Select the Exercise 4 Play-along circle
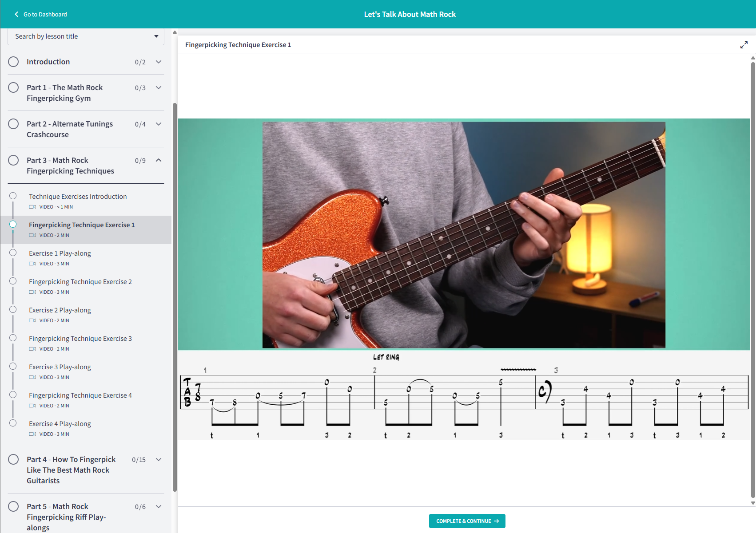Image resolution: width=756 pixels, height=533 pixels. (x=13, y=423)
